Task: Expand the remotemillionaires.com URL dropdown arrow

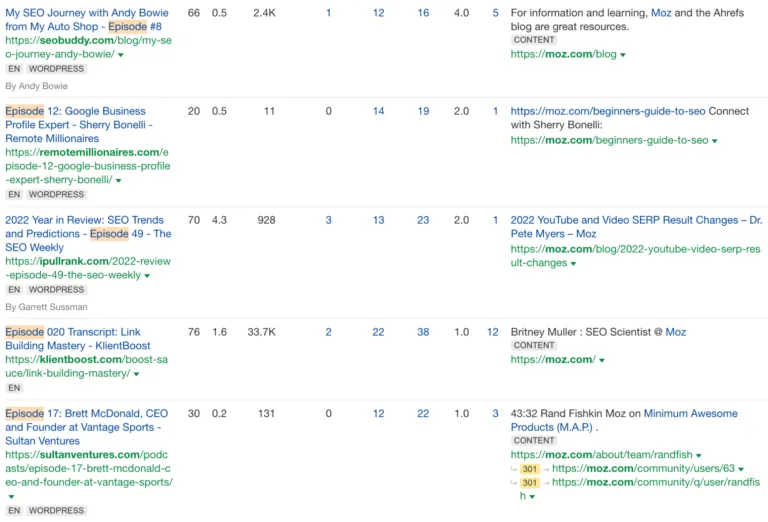Action: point(118,181)
